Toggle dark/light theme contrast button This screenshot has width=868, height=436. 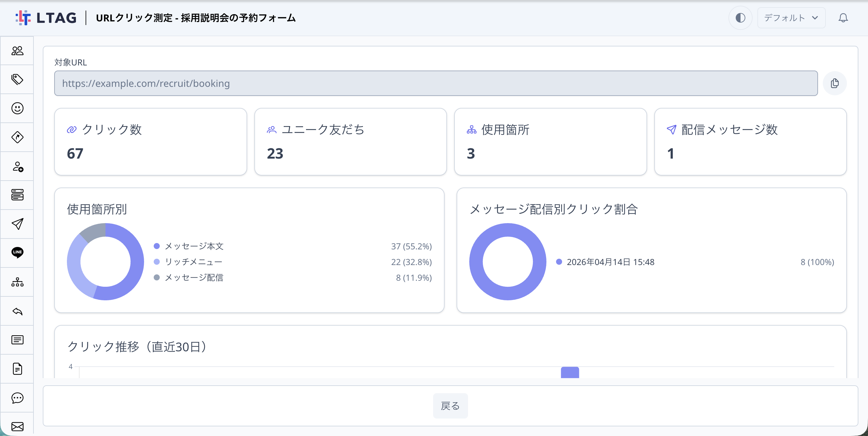[x=740, y=18]
